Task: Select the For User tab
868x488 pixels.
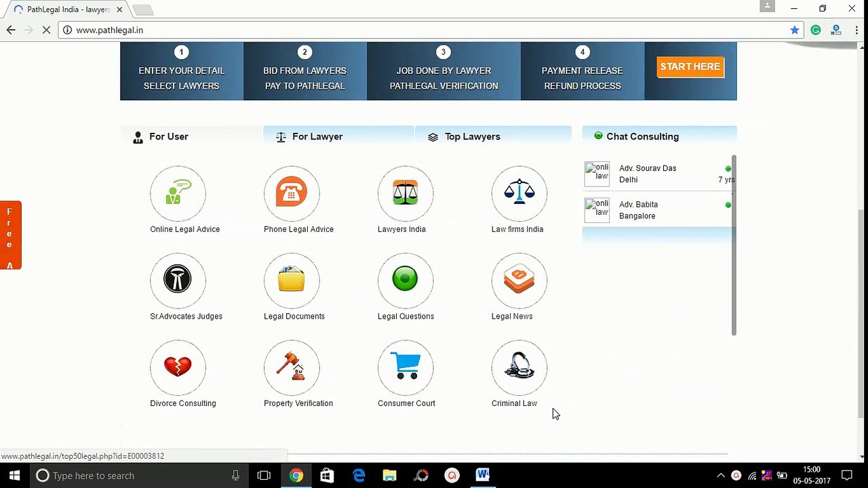Action: click(191, 137)
